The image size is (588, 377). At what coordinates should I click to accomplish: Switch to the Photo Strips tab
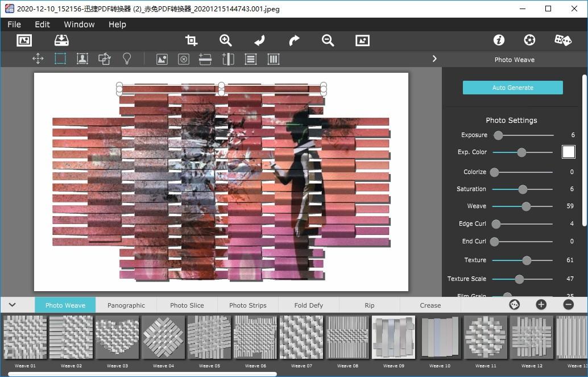(248, 305)
